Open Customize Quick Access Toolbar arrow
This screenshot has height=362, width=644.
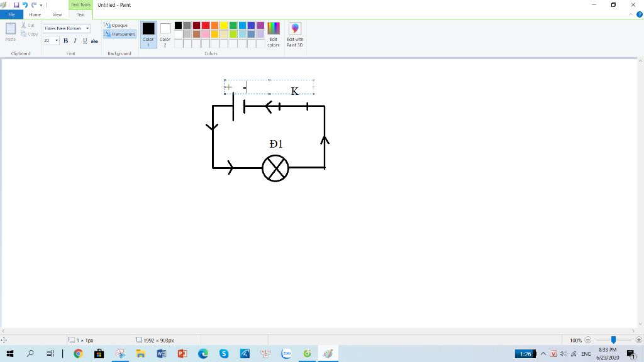click(41, 5)
